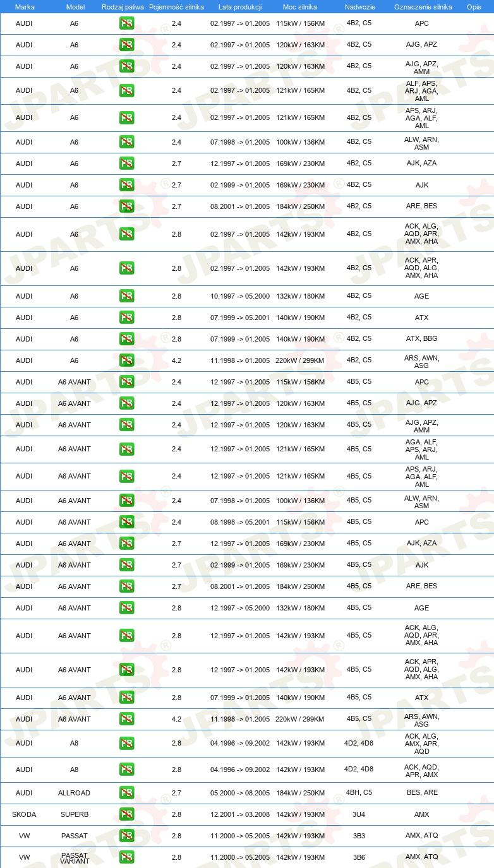The width and height of the screenshot is (494, 868).
Task: Click the body code 3B6 cell
Action: tap(359, 857)
